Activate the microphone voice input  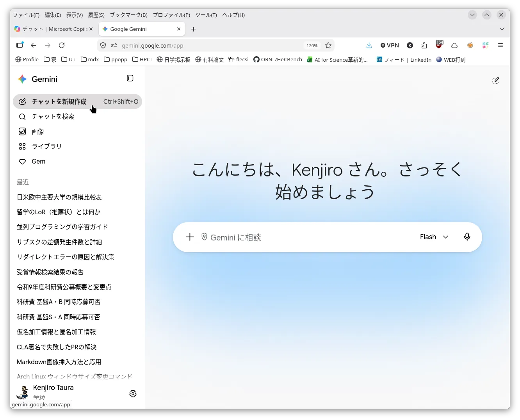[467, 237]
